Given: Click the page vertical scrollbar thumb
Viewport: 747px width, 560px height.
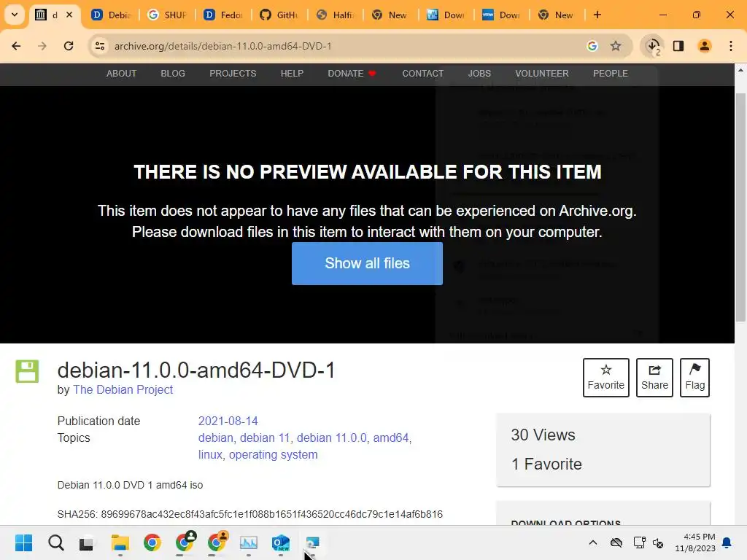Looking at the screenshot, I should pyautogui.click(x=740, y=207).
